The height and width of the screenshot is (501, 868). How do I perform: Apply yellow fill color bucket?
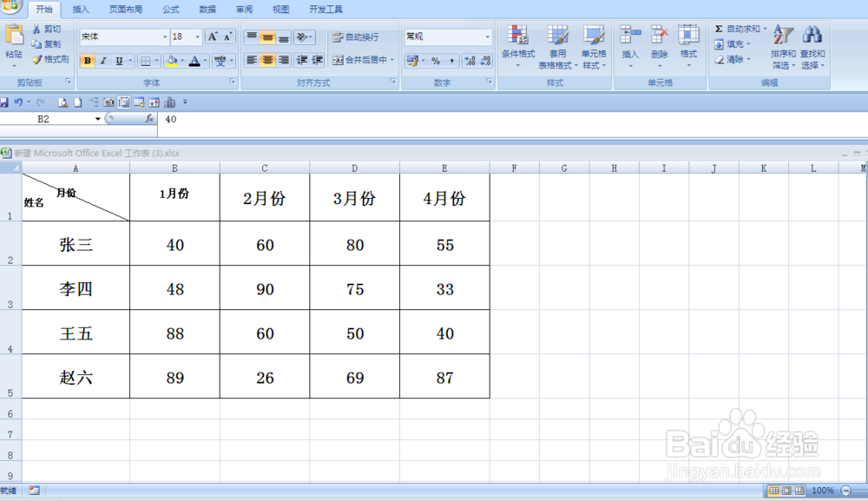pyautogui.click(x=172, y=61)
